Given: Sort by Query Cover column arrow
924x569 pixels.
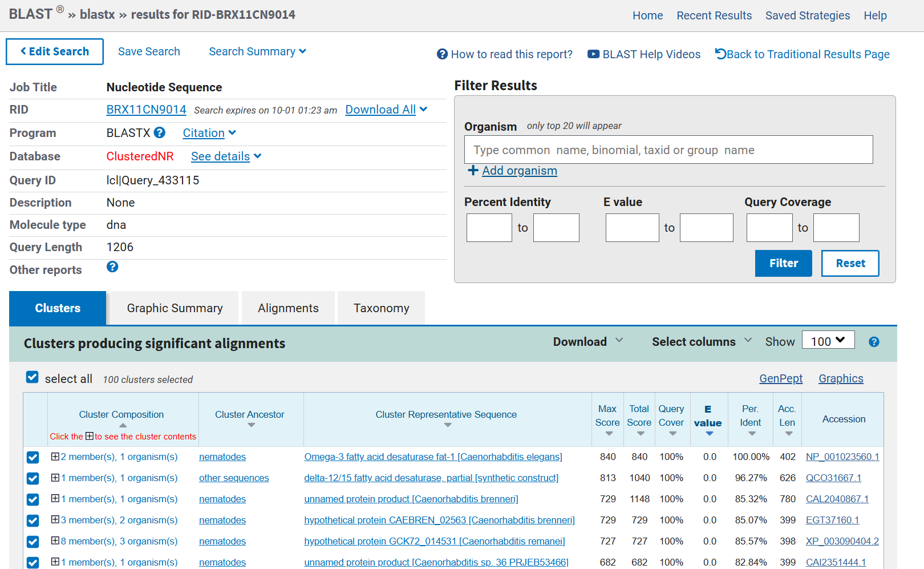Looking at the screenshot, I should click(673, 434).
